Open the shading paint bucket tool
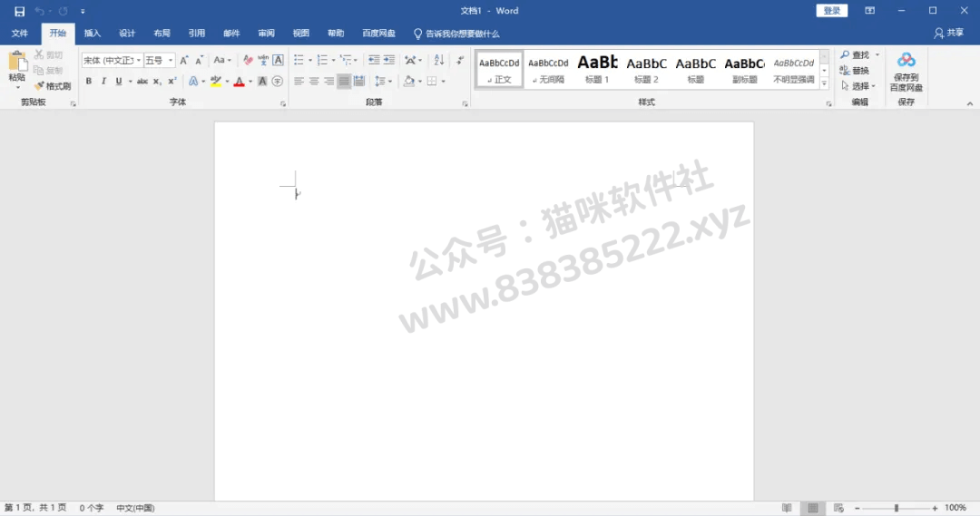Viewport: 980px width, 516px height. pyautogui.click(x=408, y=82)
